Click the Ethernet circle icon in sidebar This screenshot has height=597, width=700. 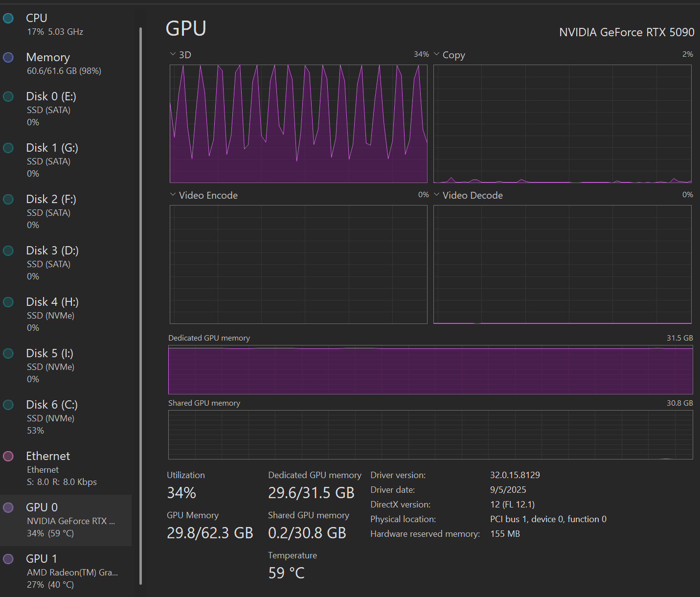pos(8,456)
